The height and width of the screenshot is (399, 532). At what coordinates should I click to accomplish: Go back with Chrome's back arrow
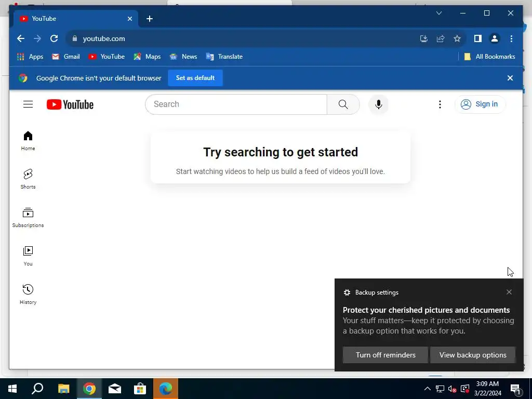(x=21, y=38)
